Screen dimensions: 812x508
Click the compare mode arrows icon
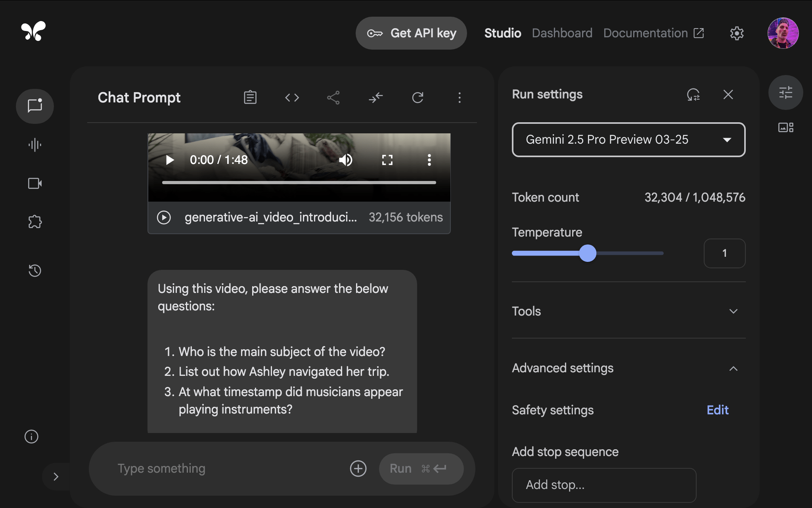pyautogui.click(x=375, y=98)
